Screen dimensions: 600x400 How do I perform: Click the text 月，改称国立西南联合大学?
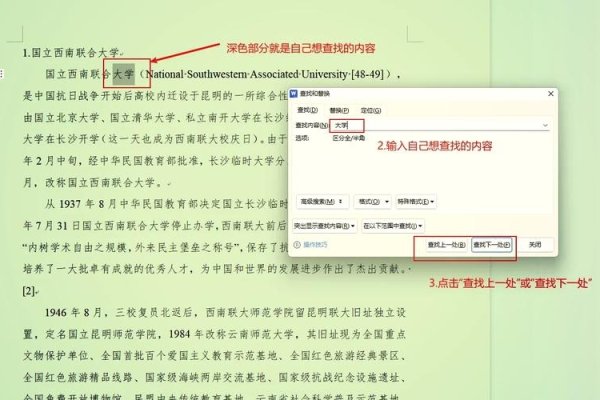[90, 183]
